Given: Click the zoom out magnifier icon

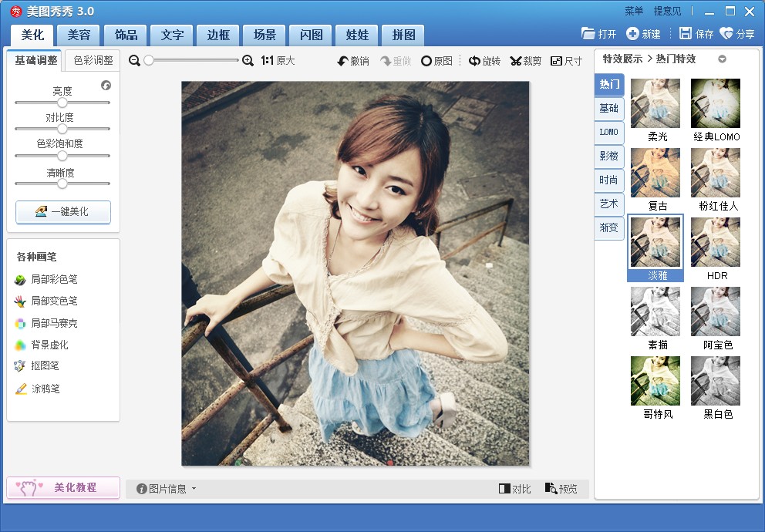Looking at the screenshot, I should point(135,60).
